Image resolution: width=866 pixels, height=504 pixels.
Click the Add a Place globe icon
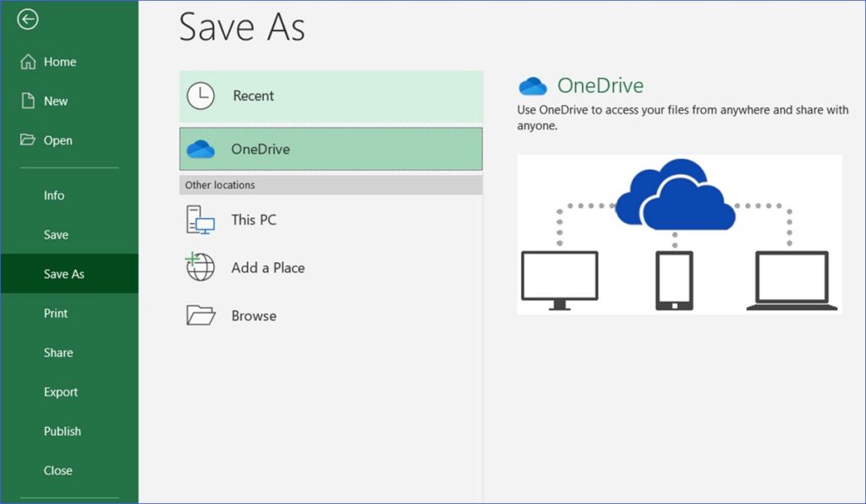(x=200, y=267)
